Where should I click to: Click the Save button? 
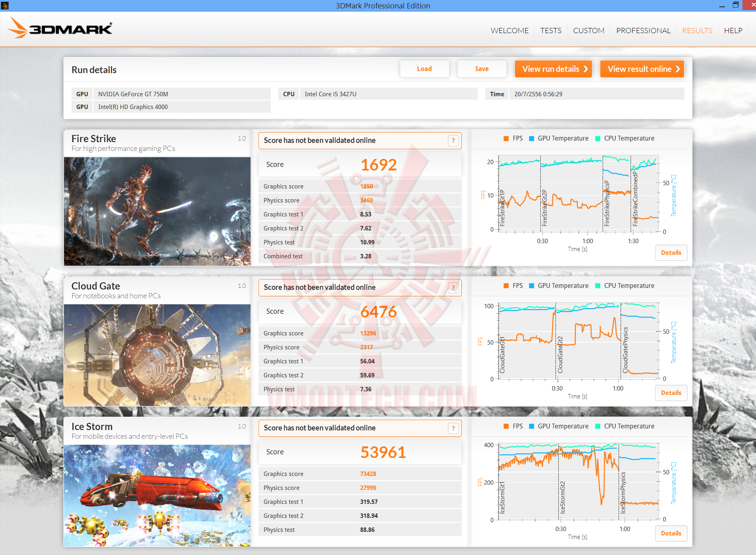coord(482,69)
